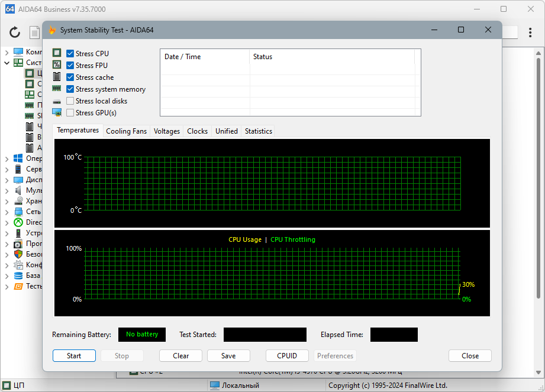545x392 pixels.
Task: Click the database icon beside База
Action: (x=18, y=276)
